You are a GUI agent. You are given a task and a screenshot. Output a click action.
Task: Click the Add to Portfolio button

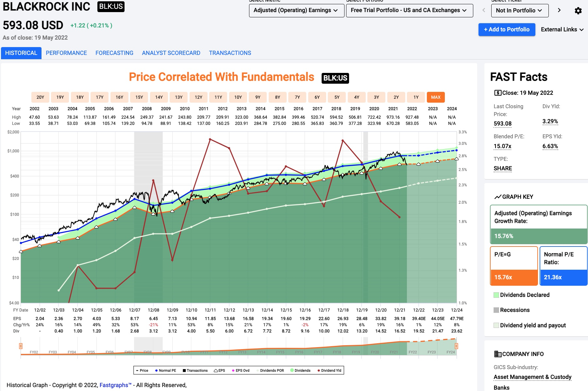[507, 29]
